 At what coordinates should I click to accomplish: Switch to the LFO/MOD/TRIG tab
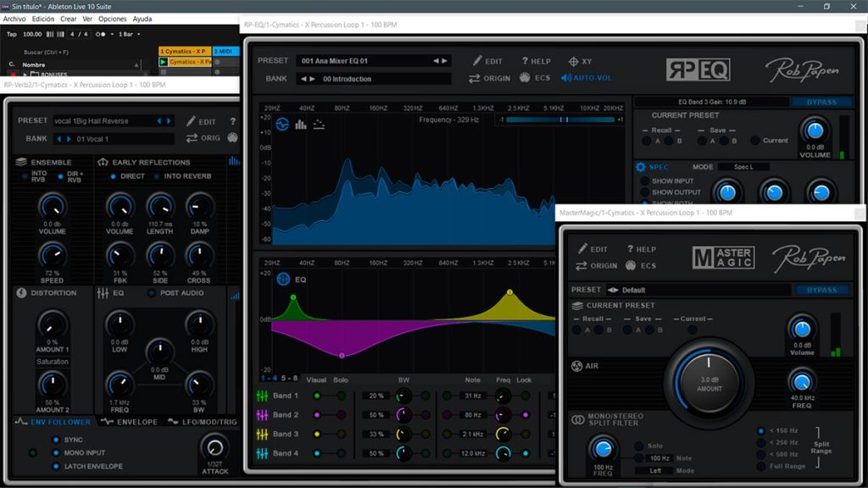(x=202, y=422)
